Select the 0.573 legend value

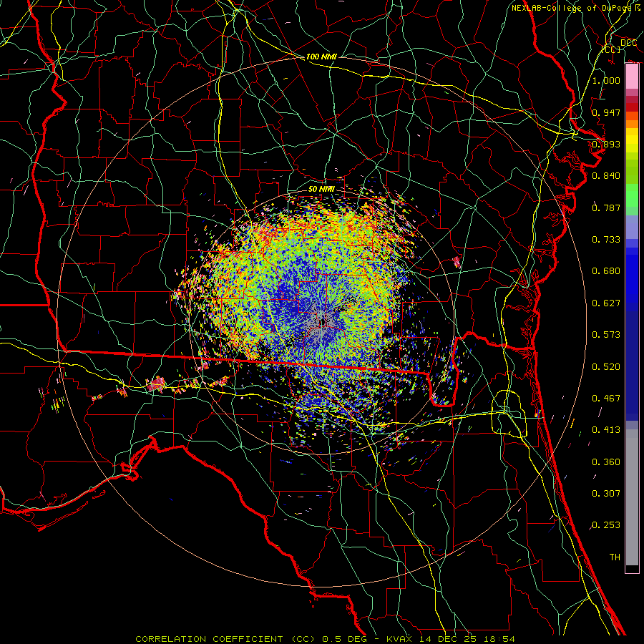[606, 335]
